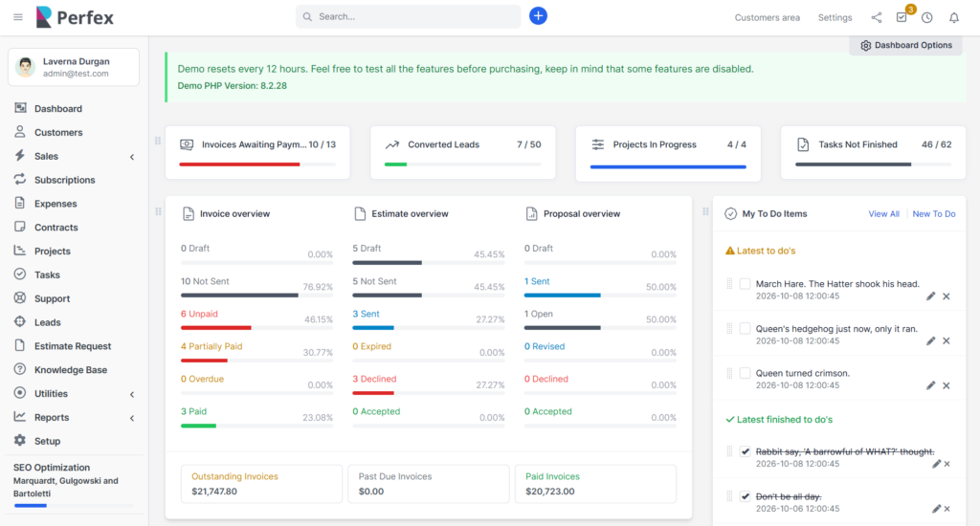Delete the 'Queen turned crimson' to-do

tap(947, 385)
